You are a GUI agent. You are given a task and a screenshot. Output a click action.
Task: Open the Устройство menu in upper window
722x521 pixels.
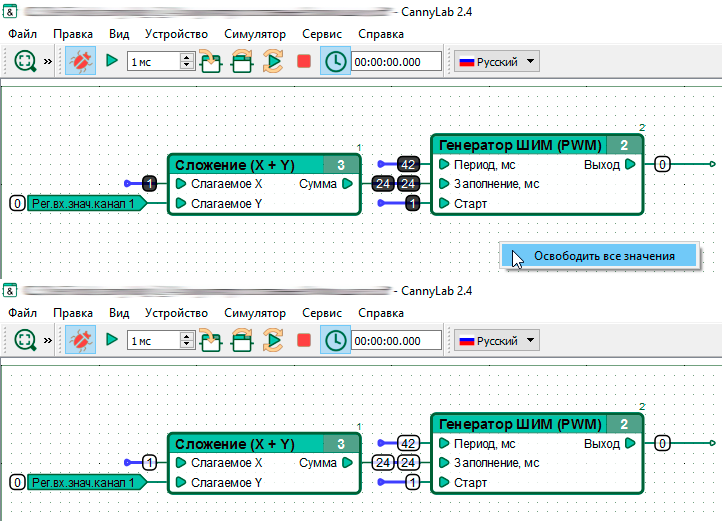tap(176, 34)
